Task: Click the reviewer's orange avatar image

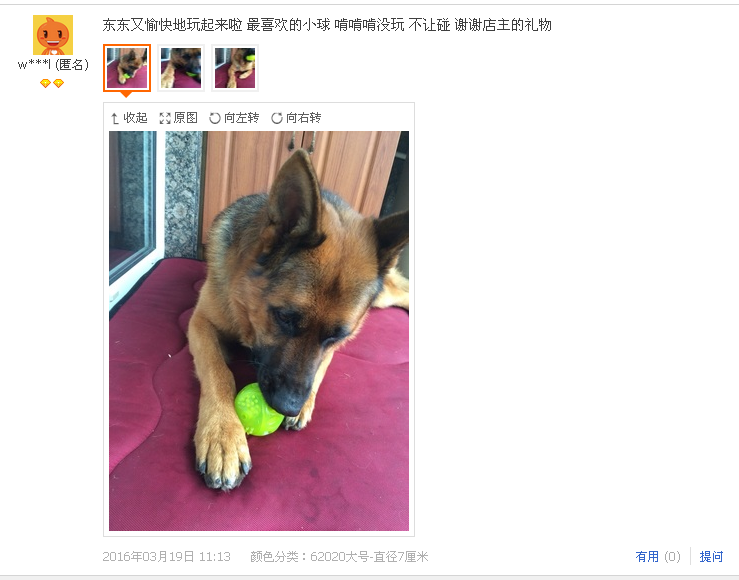Action: tap(53, 35)
